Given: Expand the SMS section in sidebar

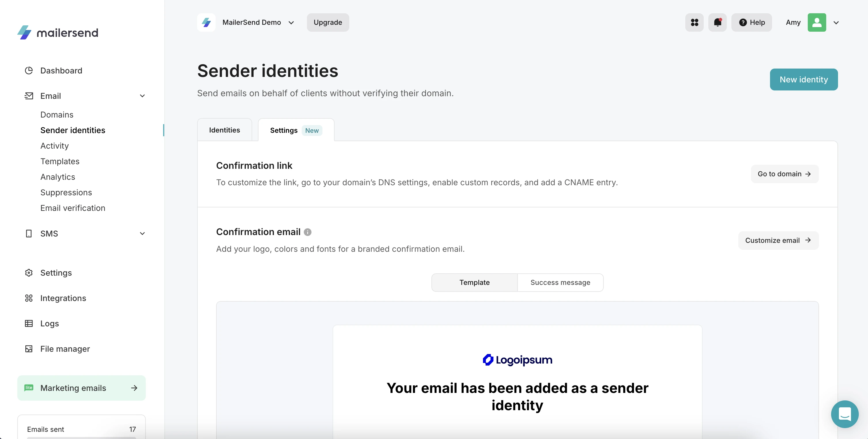Looking at the screenshot, I should pos(142,233).
